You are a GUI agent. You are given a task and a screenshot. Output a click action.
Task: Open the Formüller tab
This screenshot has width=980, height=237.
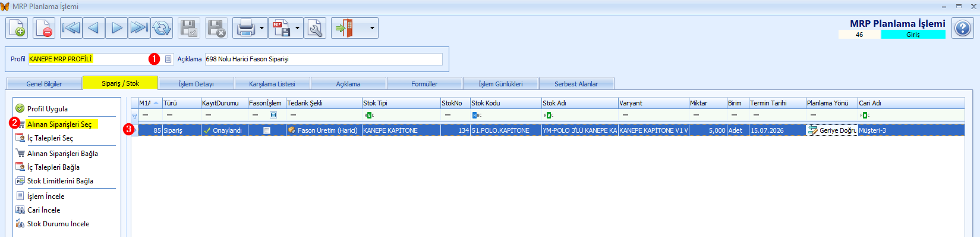point(424,84)
